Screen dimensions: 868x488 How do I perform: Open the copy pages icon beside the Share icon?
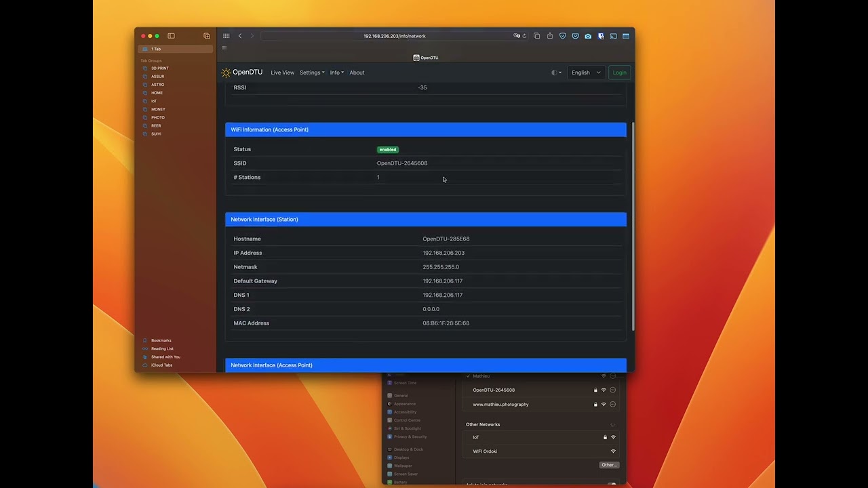(x=536, y=36)
